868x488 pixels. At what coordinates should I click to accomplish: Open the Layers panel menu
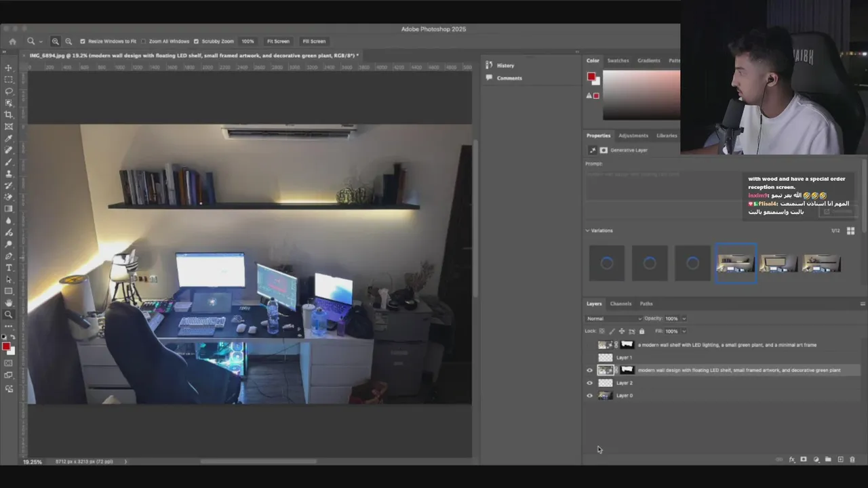point(863,304)
